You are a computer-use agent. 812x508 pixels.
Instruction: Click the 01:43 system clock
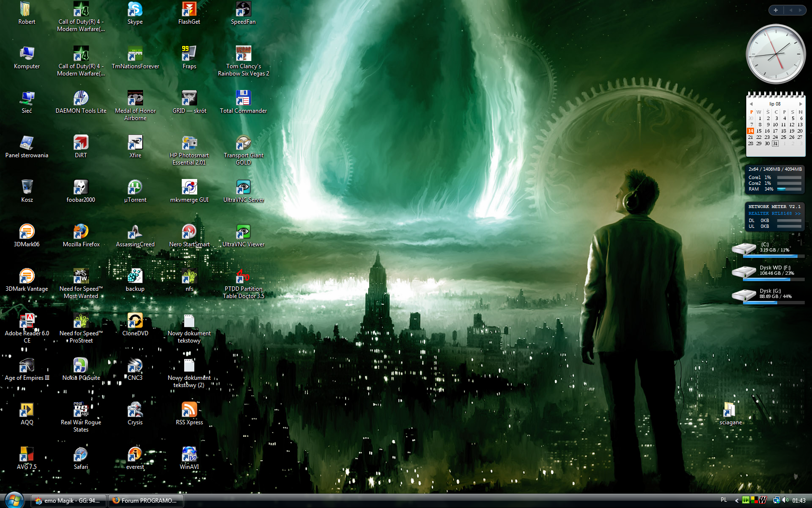[x=799, y=501]
